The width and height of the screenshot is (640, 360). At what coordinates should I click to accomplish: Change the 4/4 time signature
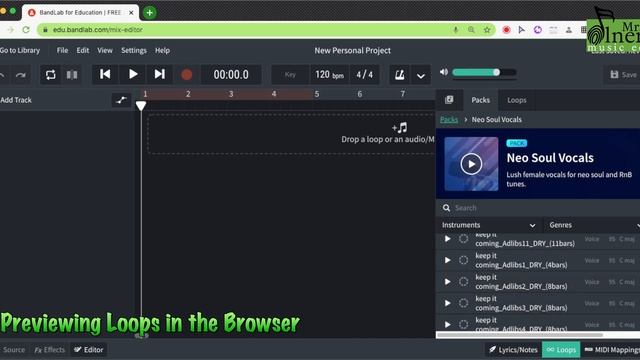[364, 75]
